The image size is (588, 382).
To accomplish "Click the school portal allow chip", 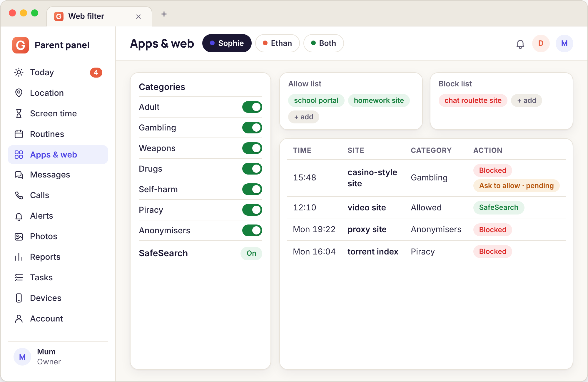I will pyautogui.click(x=316, y=100).
